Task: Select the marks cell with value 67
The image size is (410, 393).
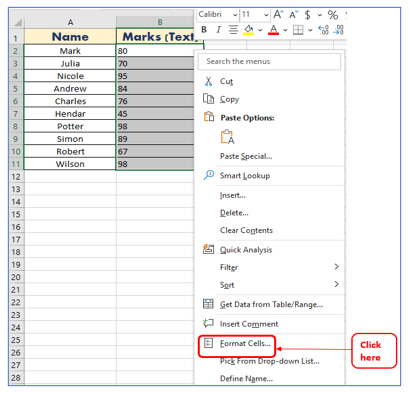Action: pos(155,151)
